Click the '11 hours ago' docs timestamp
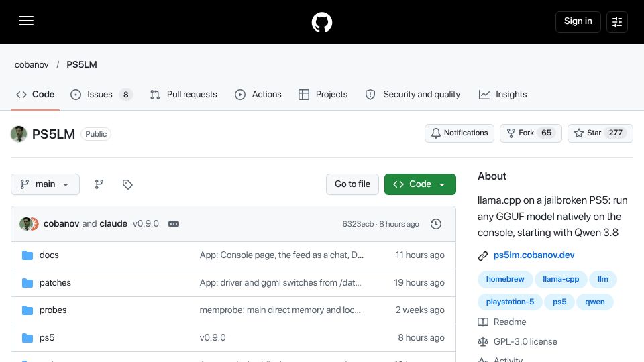The image size is (644, 362). 420,255
